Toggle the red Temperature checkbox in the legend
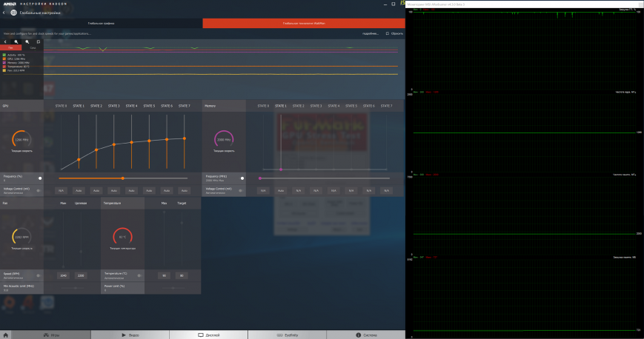Screen dimensions: 644x339 [4, 67]
